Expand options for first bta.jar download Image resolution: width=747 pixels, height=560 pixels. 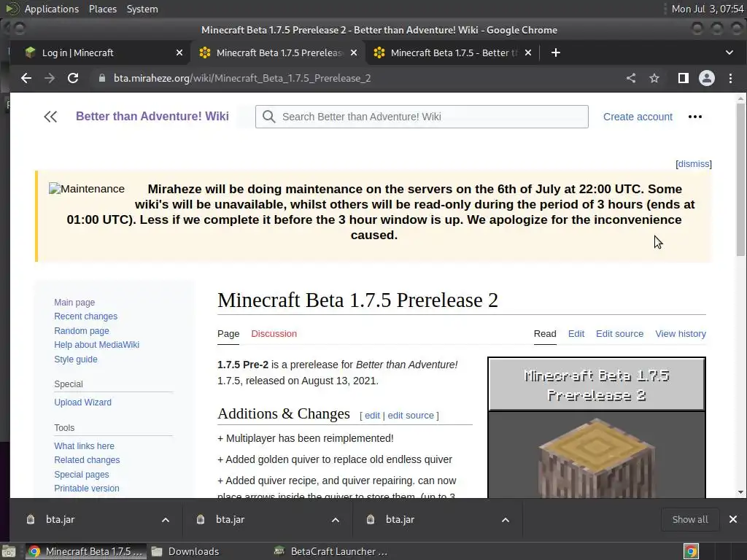coord(166,519)
